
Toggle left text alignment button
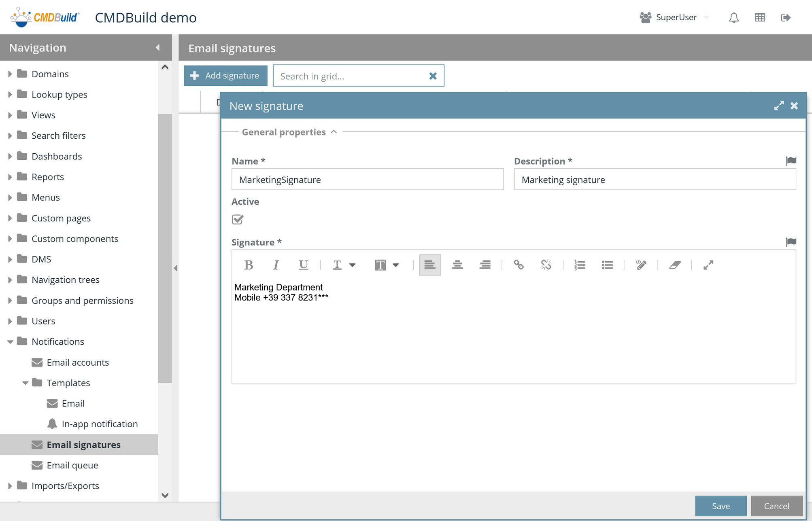pos(430,265)
